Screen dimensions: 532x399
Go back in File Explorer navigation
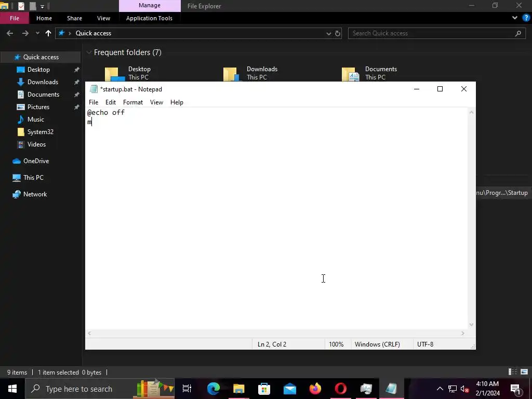pos(10,33)
